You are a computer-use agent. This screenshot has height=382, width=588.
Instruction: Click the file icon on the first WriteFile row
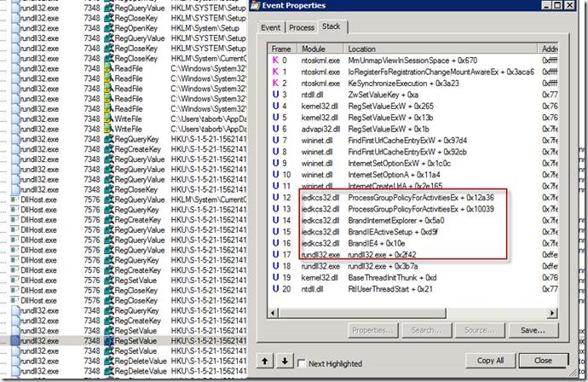[x=109, y=118]
